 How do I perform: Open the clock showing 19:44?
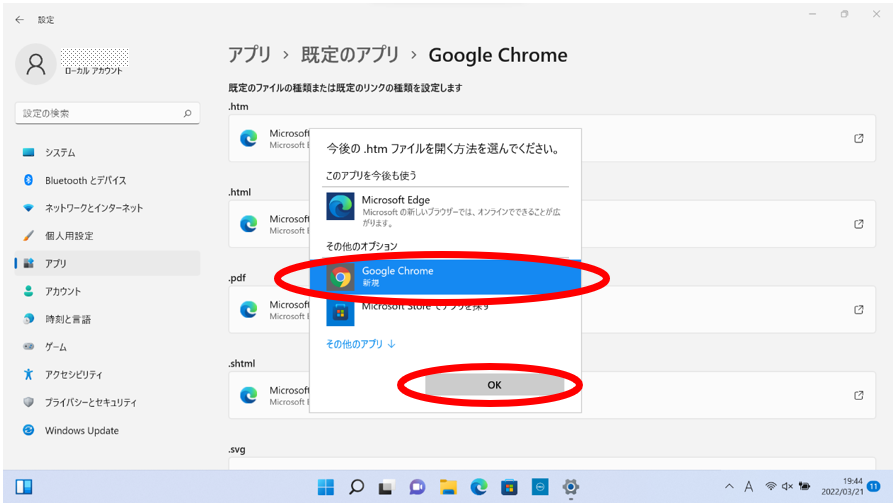(842, 486)
